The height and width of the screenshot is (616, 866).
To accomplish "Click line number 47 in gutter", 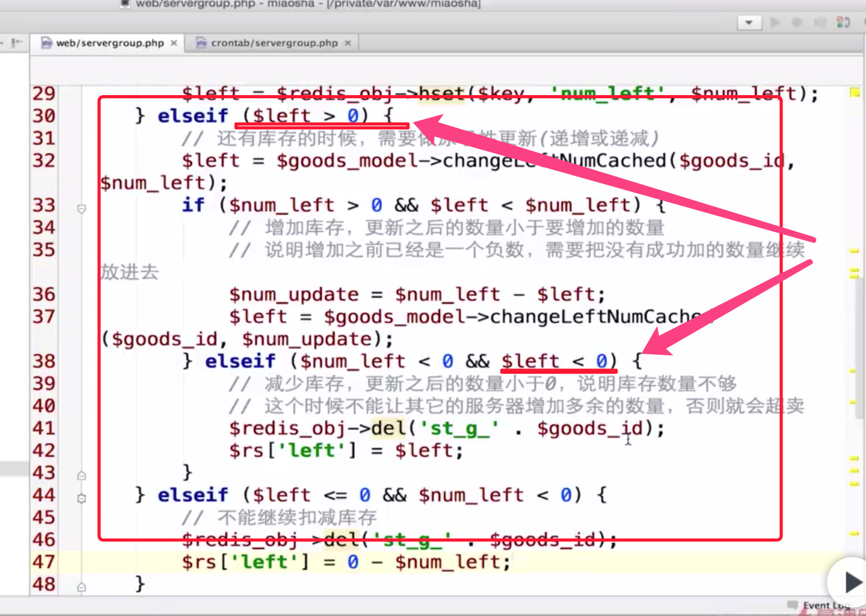I will tap(44, 562).
